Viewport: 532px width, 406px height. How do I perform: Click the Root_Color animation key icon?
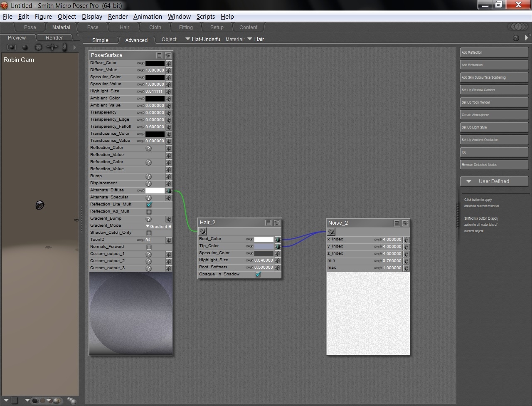click(249, 239)
